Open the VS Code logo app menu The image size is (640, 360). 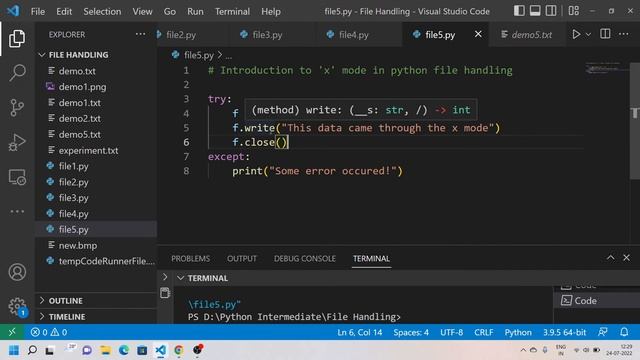(13, 11)
